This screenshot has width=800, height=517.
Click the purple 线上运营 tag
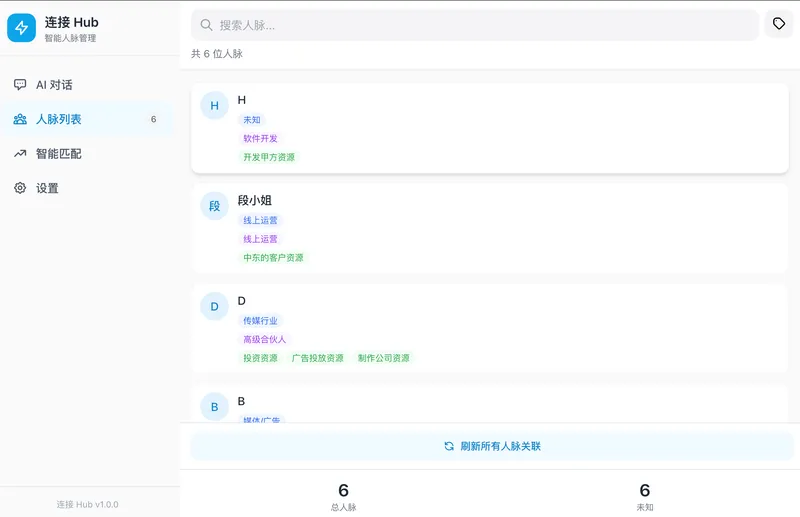click(x=260, y=239)
